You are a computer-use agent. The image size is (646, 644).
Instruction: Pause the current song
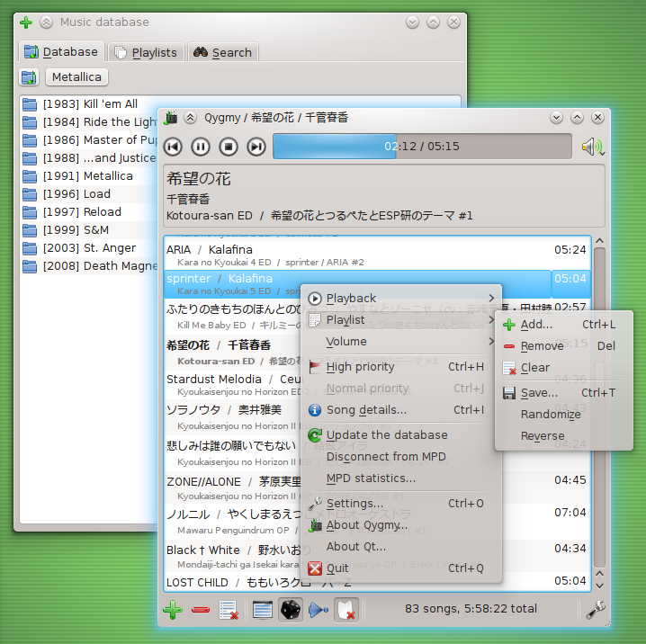pyautogui.click(x=201, y=147)
